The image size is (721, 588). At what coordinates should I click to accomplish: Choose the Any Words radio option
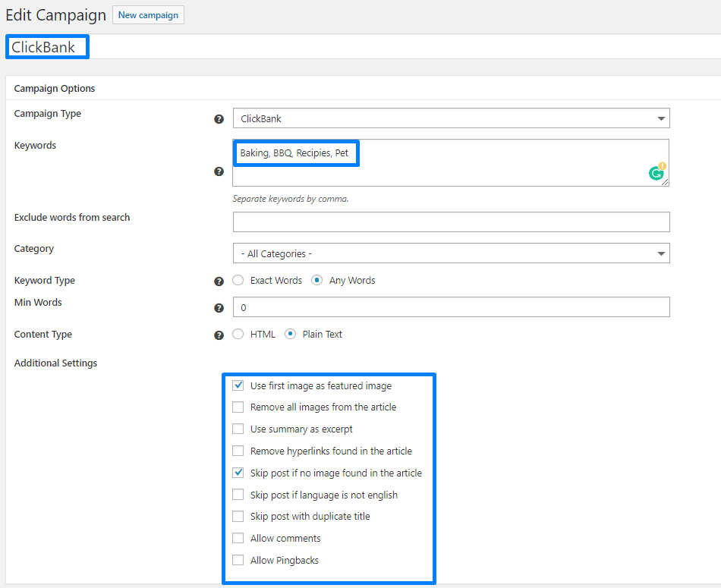317,281
